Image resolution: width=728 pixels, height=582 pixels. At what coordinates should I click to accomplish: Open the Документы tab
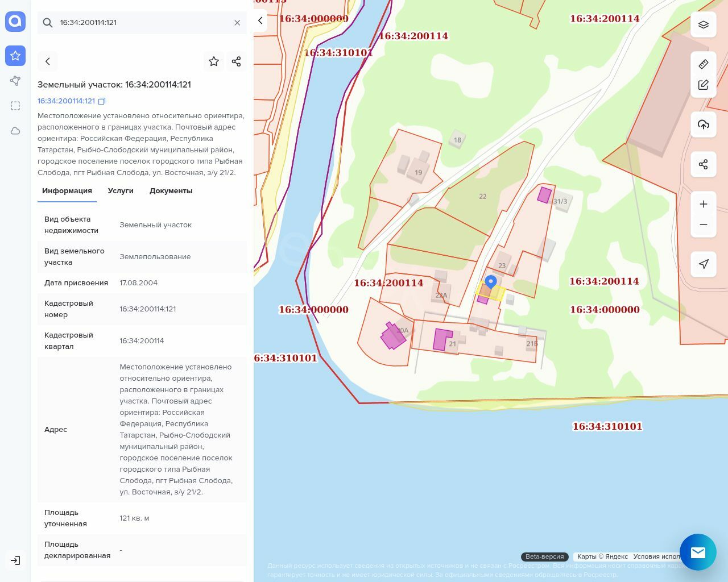coord(171,191)
